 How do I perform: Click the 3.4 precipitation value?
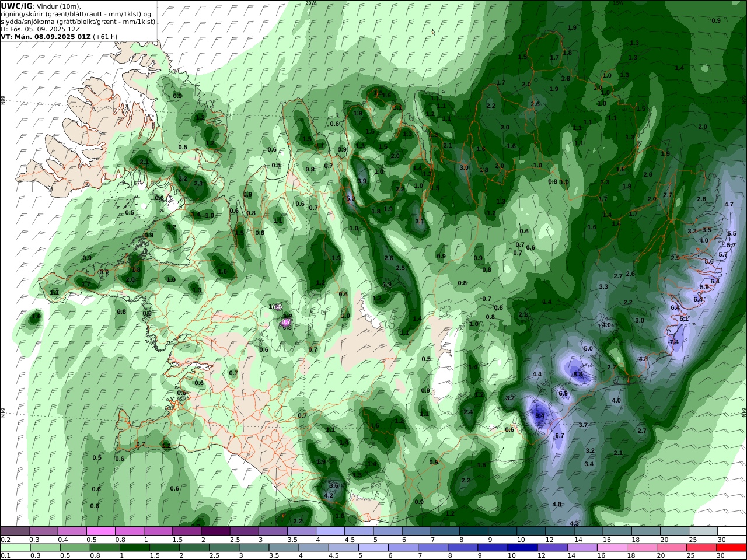589,464
